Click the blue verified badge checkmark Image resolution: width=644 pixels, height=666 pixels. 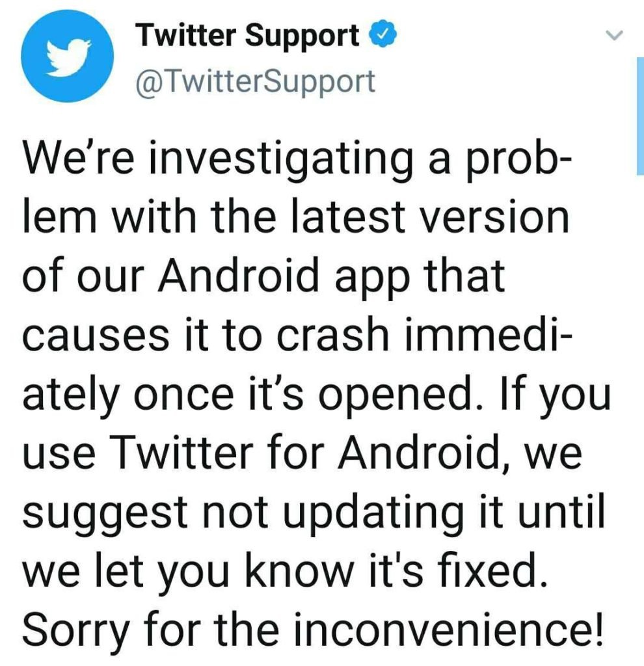[x=384, y=34]
